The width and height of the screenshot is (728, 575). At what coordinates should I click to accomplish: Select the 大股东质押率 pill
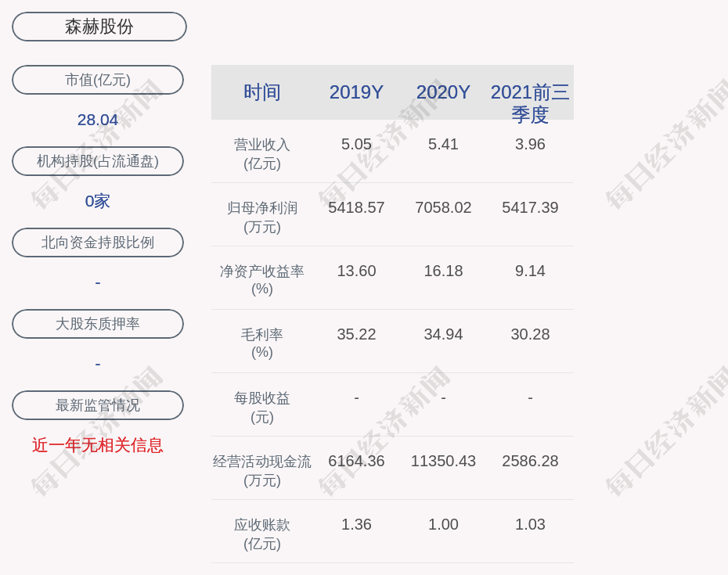[x=98, y=324]
